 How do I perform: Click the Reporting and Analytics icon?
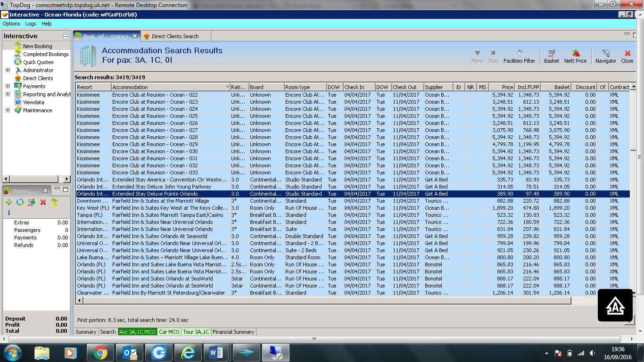pos(18,94)
